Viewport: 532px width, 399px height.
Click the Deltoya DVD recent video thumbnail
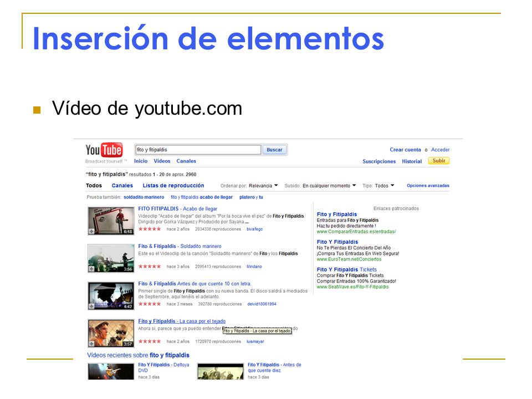pos(111,371)
